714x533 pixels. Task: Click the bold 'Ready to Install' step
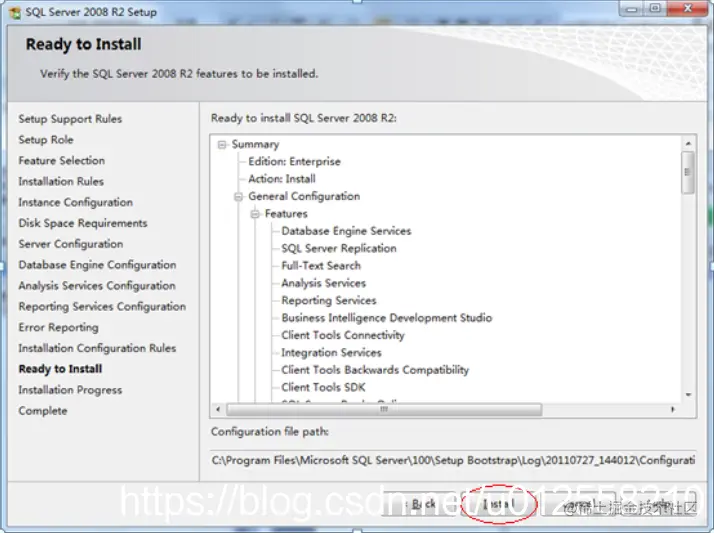(60, 369)
